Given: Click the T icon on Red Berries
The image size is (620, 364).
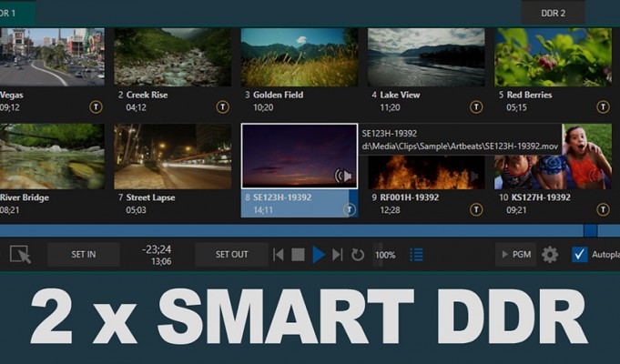Looking at the screenshot, I should (603, 107).
